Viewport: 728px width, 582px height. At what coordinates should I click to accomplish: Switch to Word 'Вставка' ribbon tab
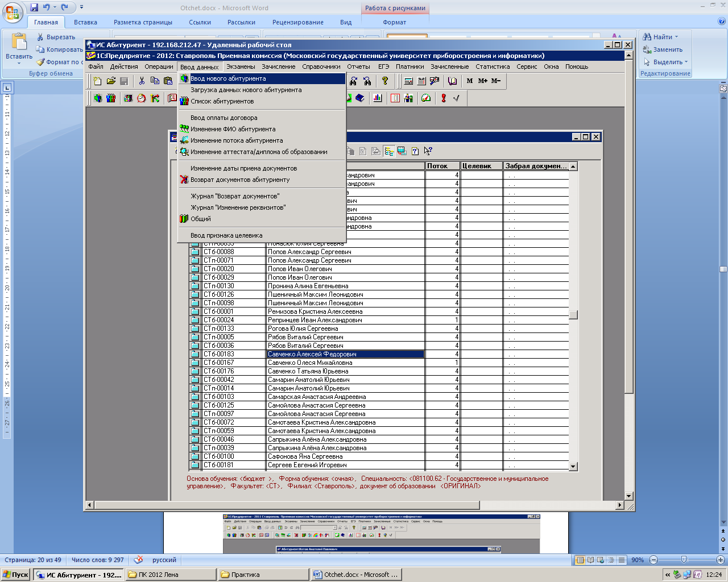point(85,22)
